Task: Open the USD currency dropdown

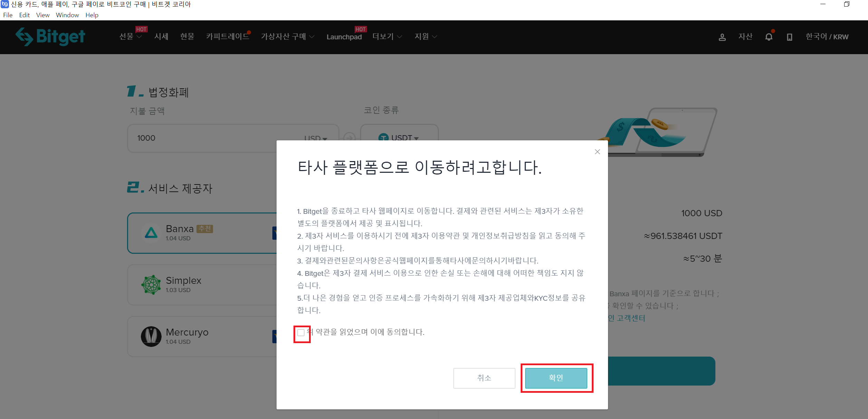Action: (x=316, y=138)
